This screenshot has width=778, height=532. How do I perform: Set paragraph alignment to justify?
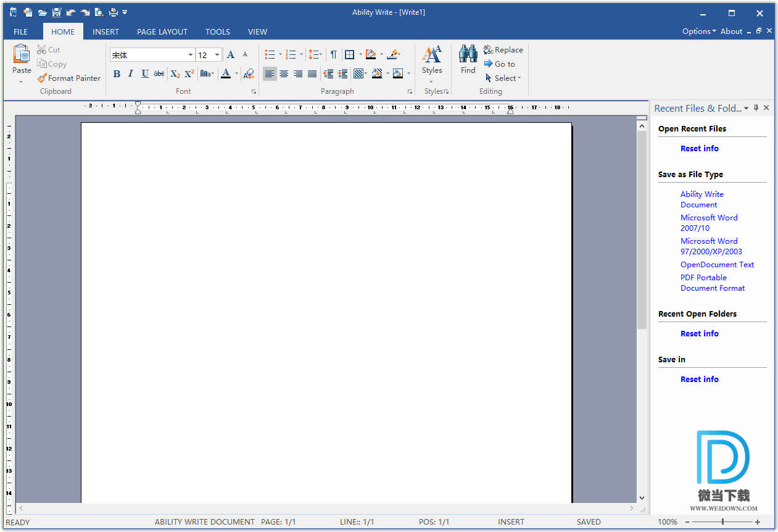point(312,74)
